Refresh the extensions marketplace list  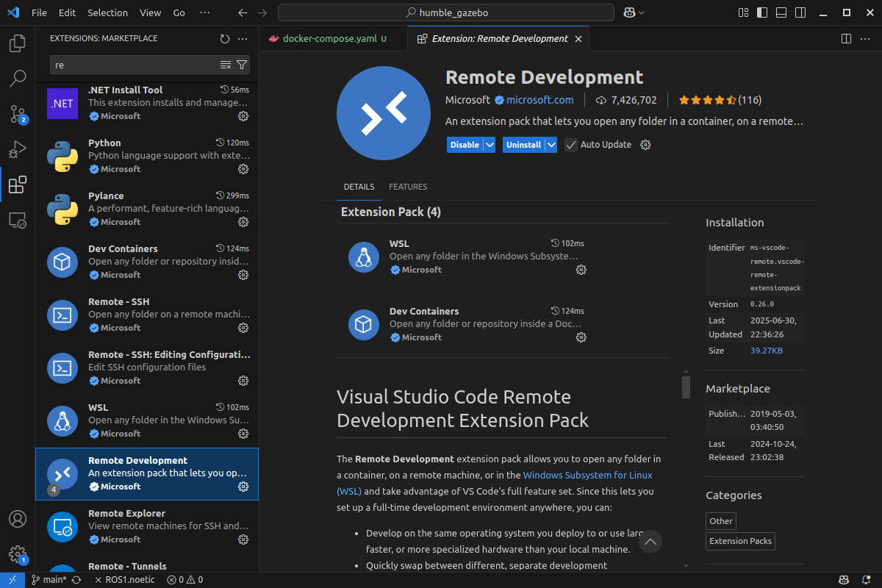(x=225, y=38)
